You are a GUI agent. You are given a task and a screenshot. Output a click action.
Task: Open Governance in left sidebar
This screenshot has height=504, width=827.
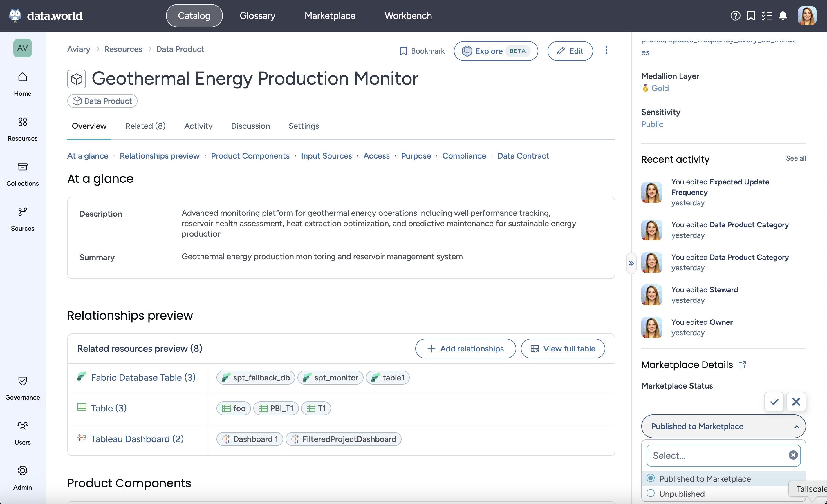point(22,388)
